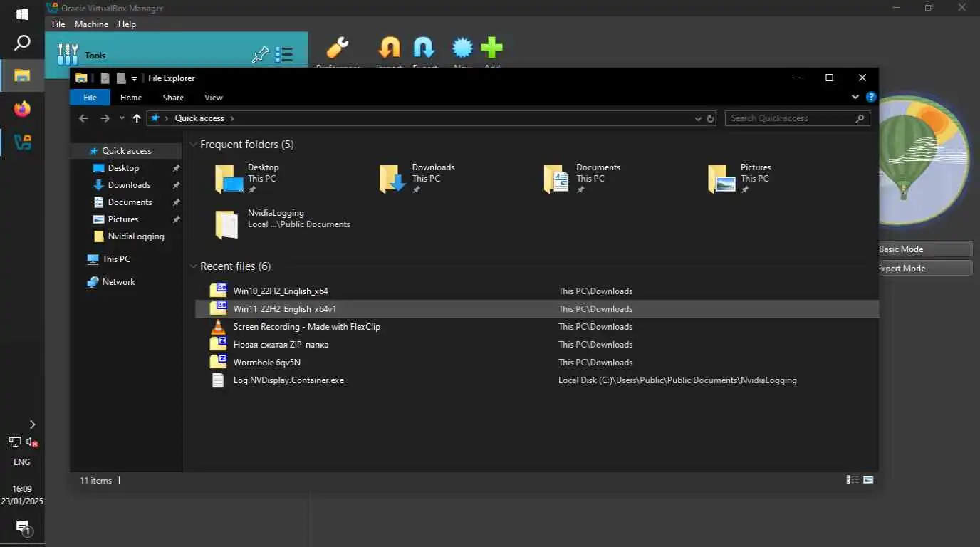The height and width of the screenshot is (547, 980).
Task: Open the View ribbon tab
Action: pyautogui.click(x=214, y=98)
